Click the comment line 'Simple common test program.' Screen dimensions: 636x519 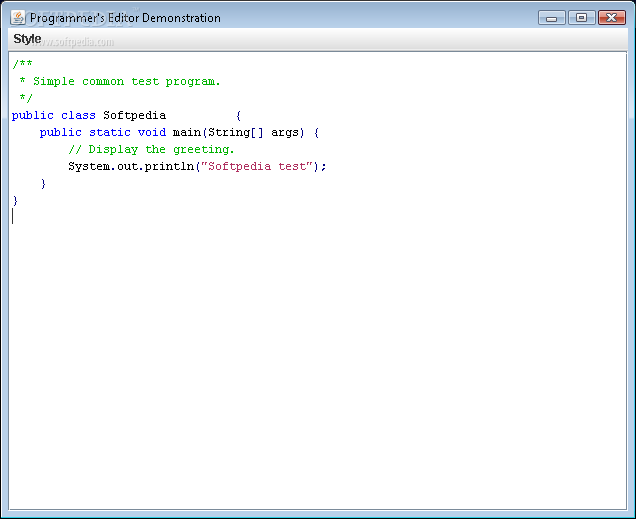point(127,81)
